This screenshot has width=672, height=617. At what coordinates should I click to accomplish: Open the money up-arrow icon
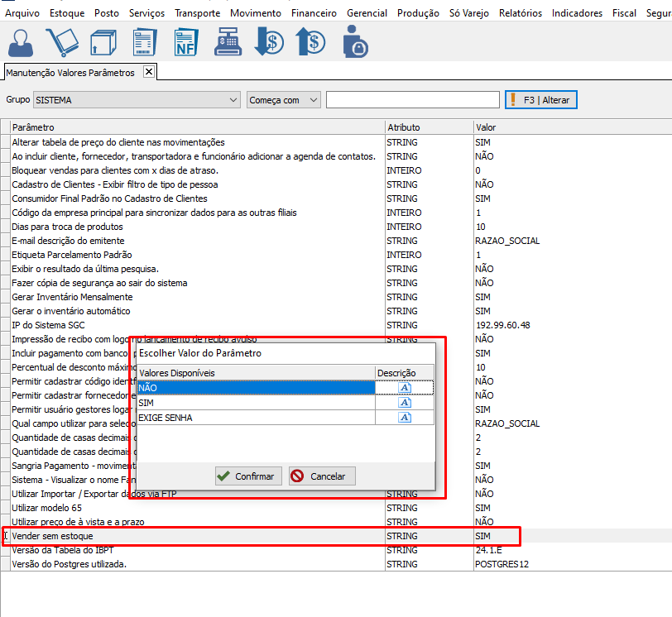pos(310,41)
